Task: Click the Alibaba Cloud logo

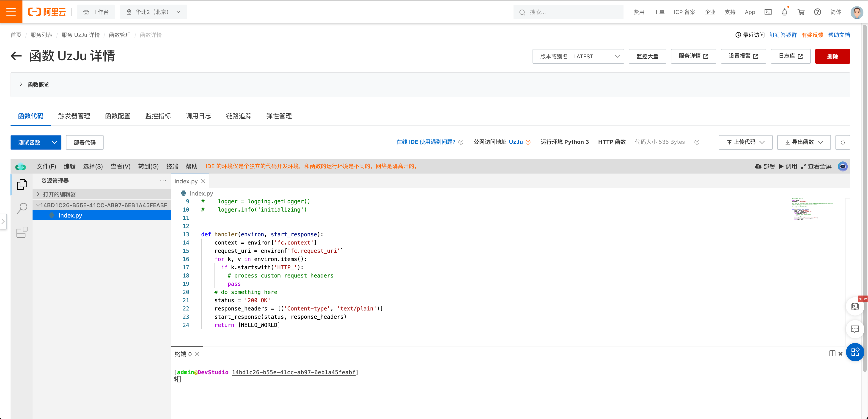Action: point(47,12)
